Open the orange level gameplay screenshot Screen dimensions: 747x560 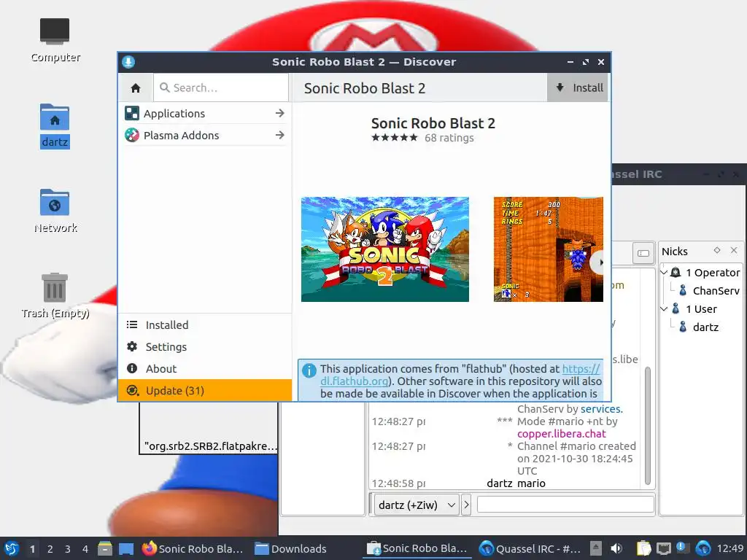coord(549,249)
